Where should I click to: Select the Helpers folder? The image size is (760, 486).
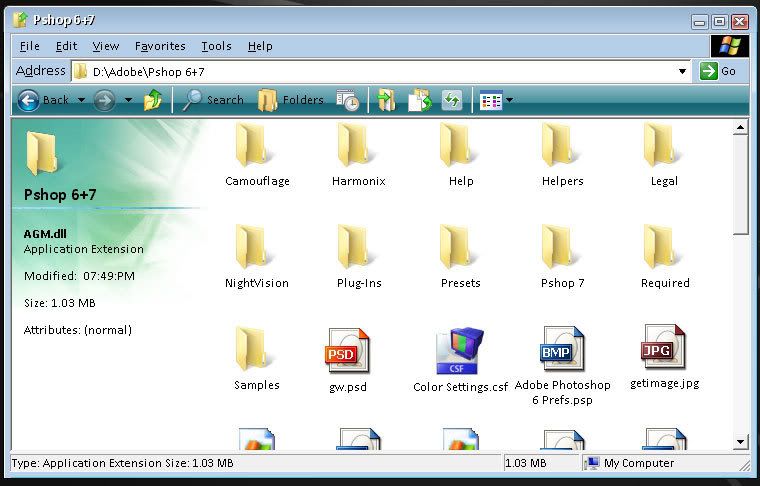(563, 156)
